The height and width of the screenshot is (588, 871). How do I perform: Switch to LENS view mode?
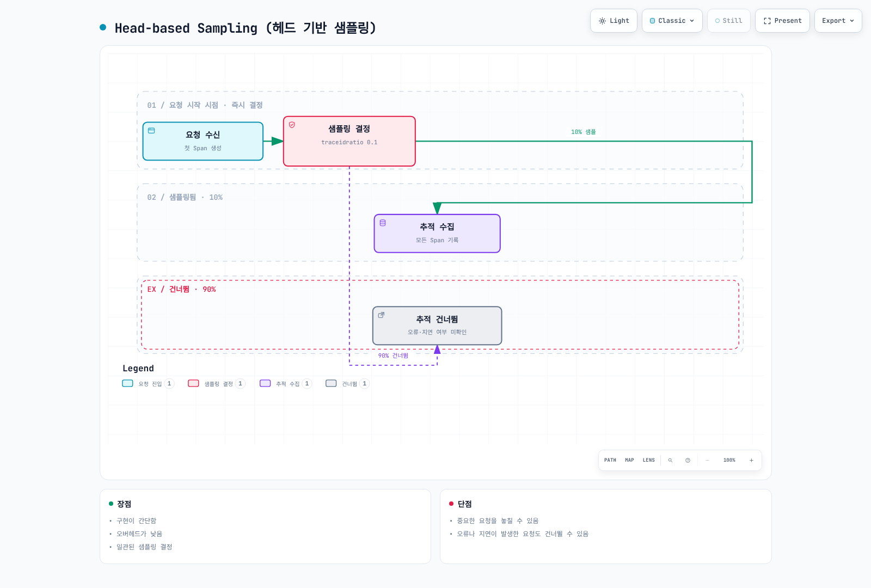649,460
